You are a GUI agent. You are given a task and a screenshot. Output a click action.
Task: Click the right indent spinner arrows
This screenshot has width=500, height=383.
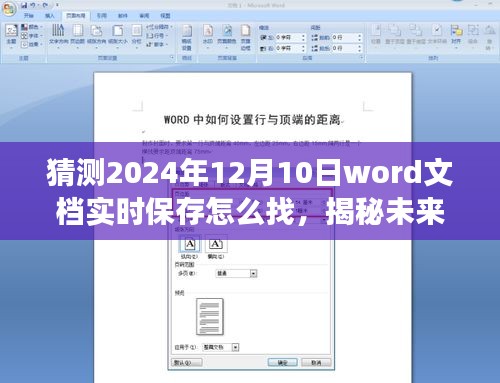tap(303, 48)
